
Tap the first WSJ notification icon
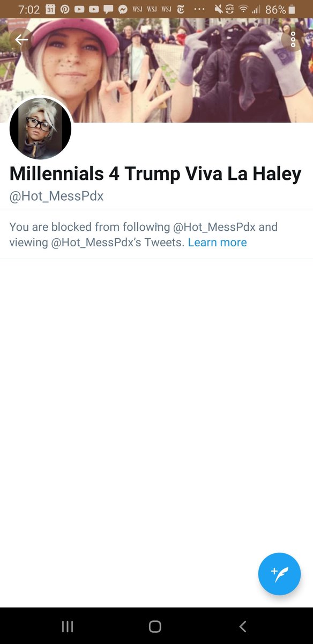137,9
